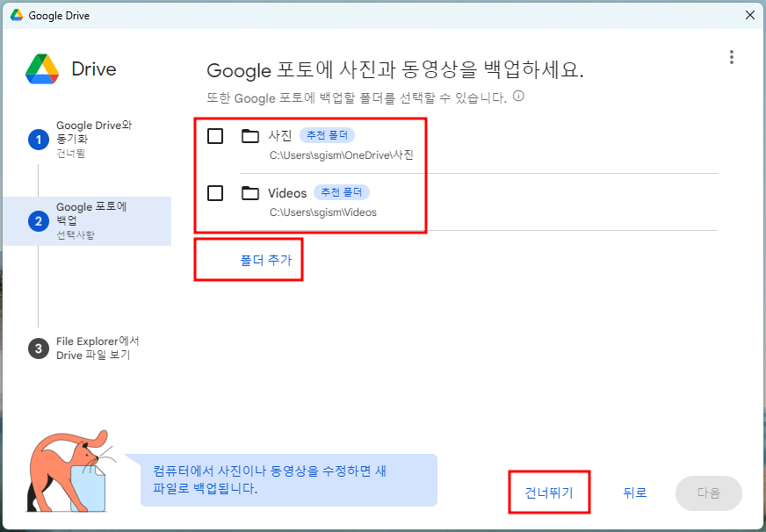
Task: Check the Videos folder checkbox
Action: pyautogui.click(x=215, y=193)
